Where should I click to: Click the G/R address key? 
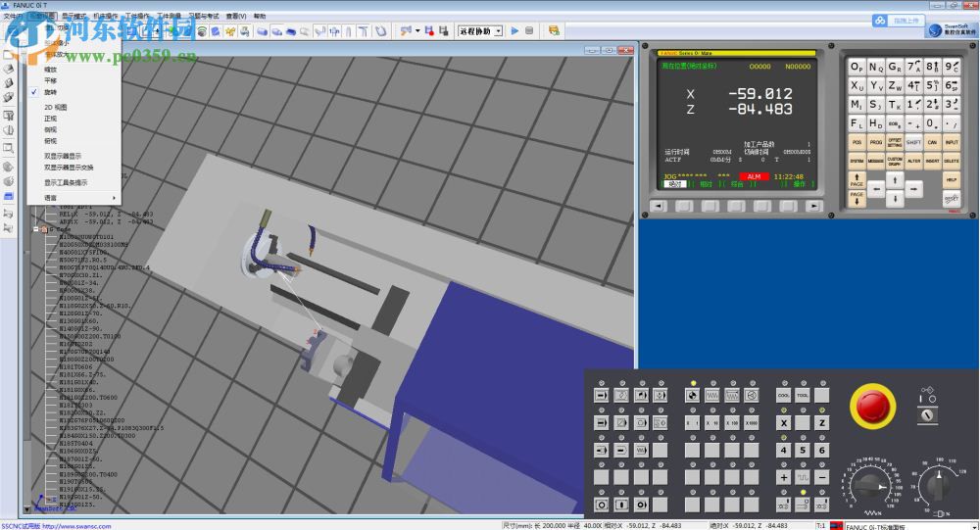click(895, 67)
